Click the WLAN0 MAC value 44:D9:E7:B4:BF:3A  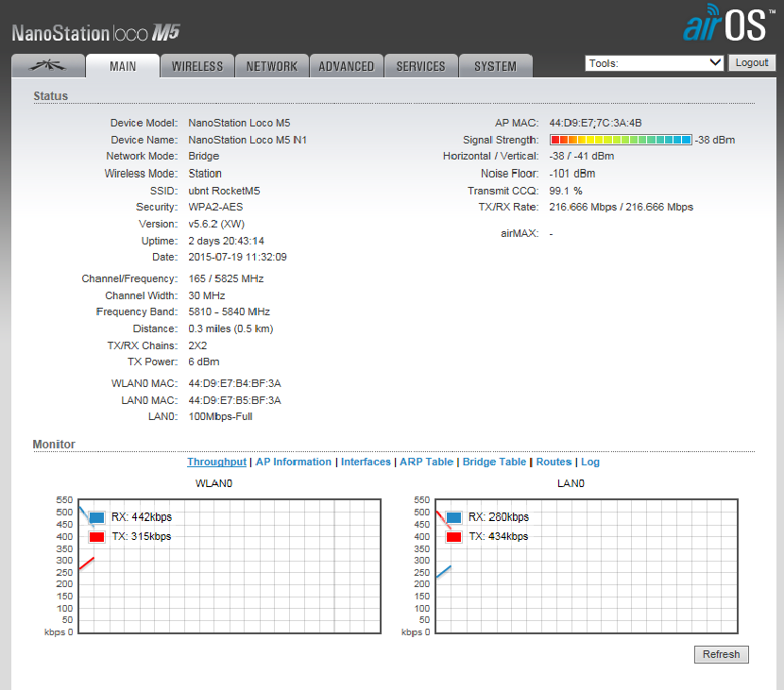pos(234,384)
